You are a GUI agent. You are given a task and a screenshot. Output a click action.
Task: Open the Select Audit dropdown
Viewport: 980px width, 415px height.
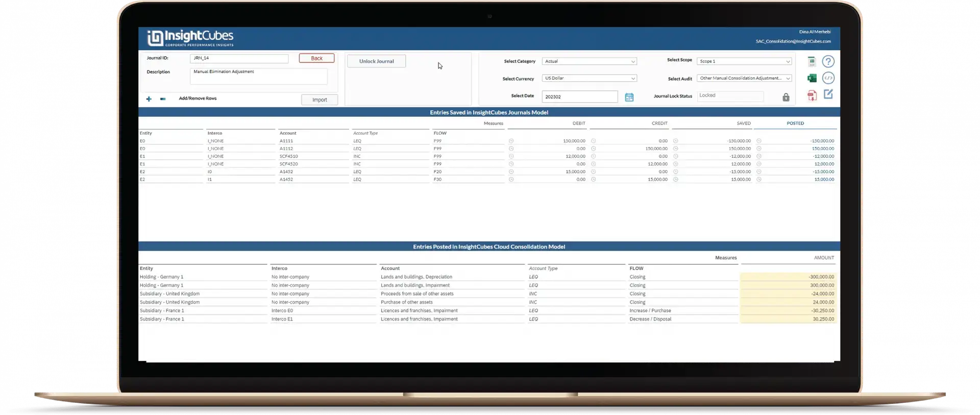(744, 78)
